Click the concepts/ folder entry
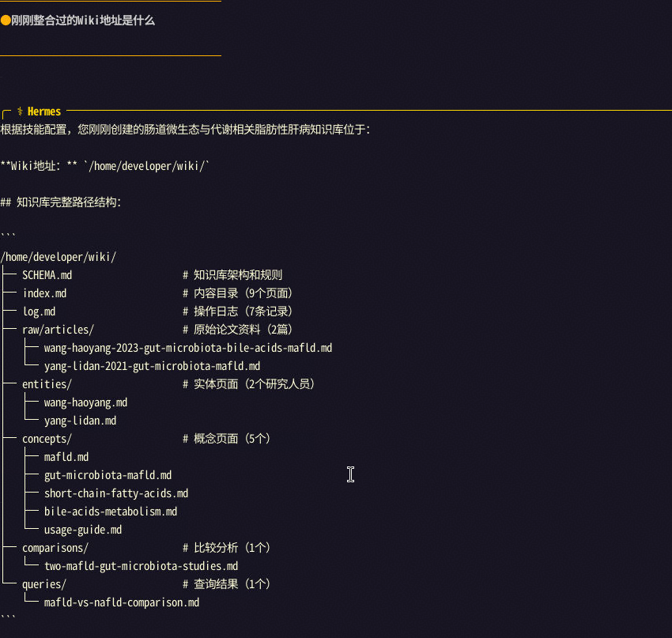Viewport: 672px width, 638px height. click(47, 439)
